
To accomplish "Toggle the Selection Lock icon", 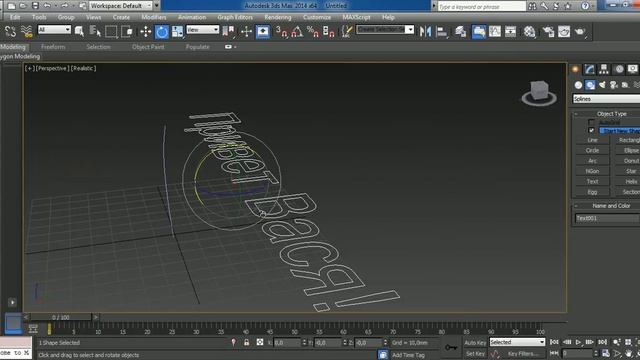I will (x=247, y=342).
